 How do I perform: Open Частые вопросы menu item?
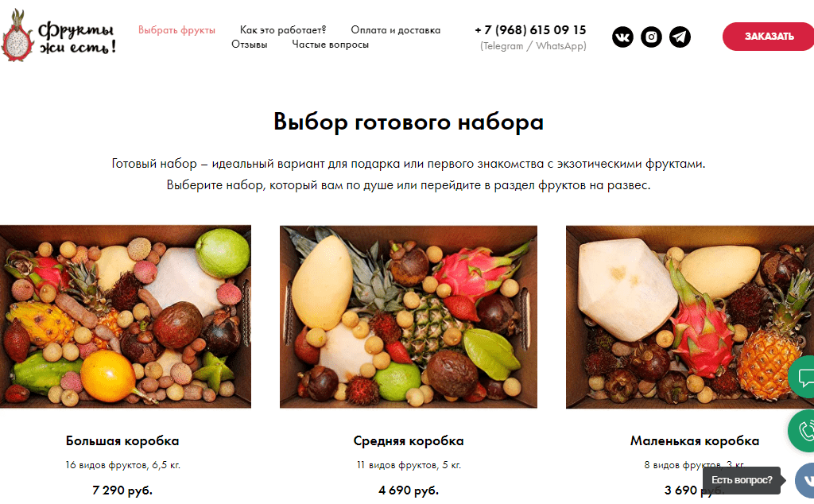coord(330,45)
